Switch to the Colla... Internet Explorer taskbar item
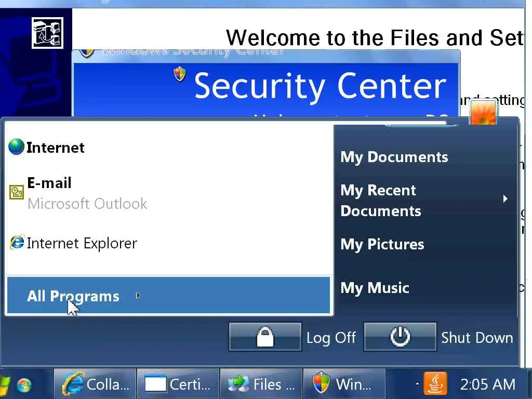532x399 pixels. 96,384
